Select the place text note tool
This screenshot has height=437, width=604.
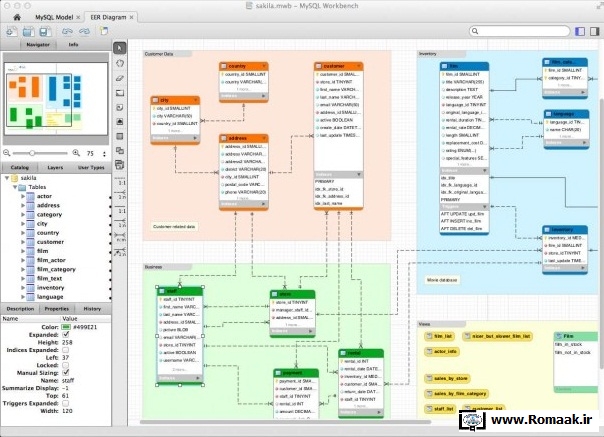(x=120, y=108)
